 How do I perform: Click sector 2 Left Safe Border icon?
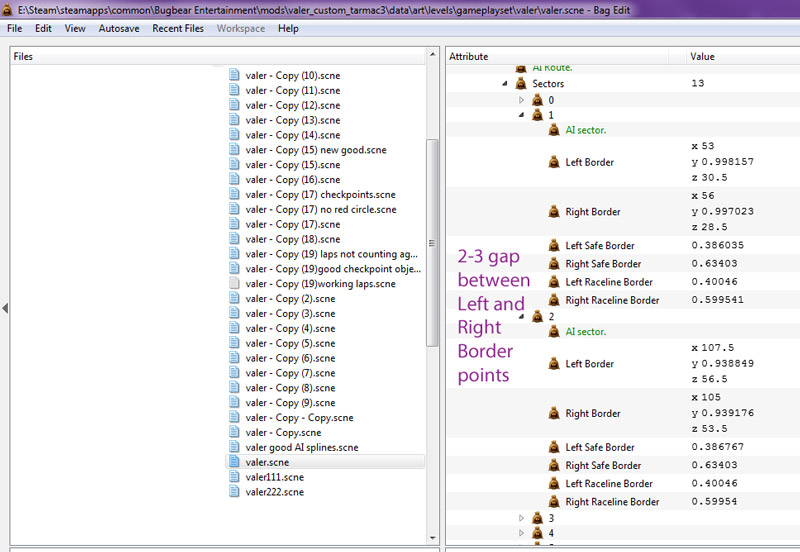click(554, 447)
